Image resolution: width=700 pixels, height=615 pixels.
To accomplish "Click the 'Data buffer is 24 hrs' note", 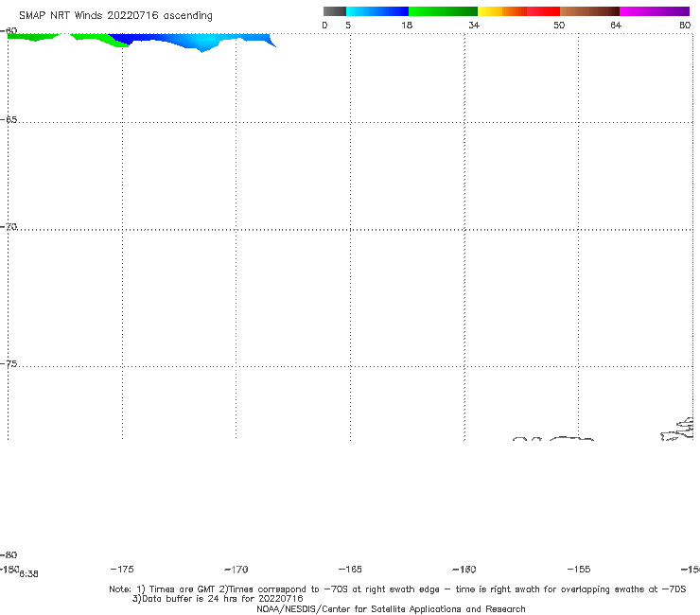I will (218, 599).
